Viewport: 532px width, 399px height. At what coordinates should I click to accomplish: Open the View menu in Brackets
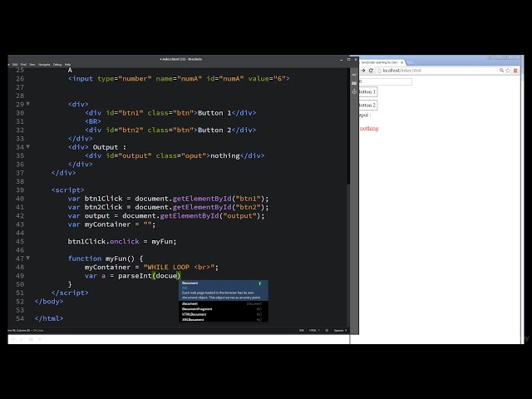tap(32, 65)
